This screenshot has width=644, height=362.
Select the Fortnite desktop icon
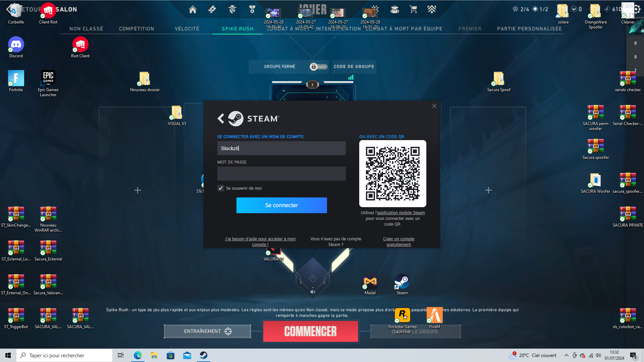(x=16, y=81)
